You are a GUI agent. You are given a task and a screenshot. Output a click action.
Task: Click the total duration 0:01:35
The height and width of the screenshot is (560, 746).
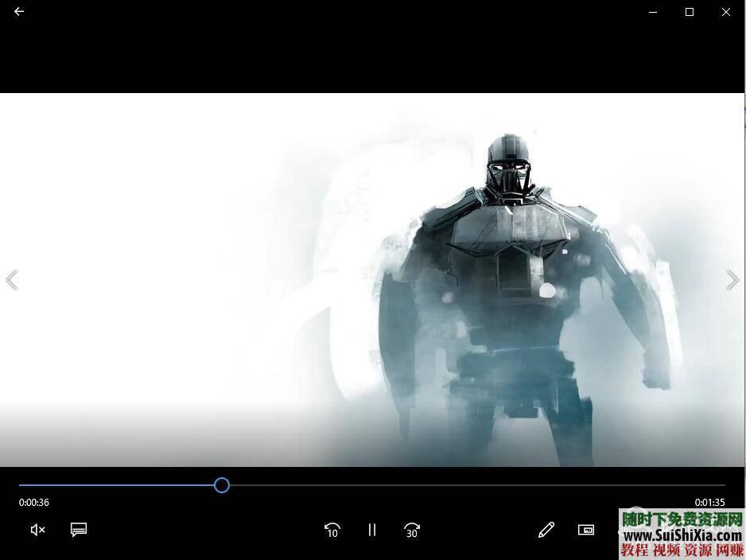point(710,503)
